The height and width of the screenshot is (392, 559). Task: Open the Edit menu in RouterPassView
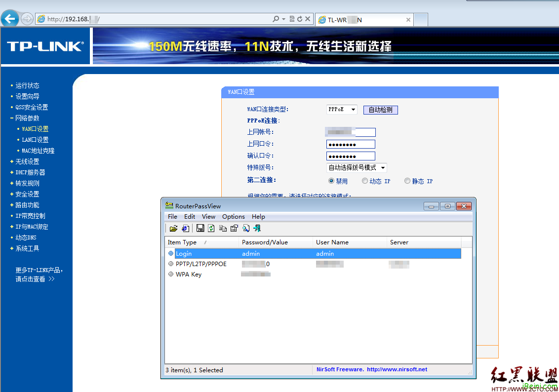189,216
